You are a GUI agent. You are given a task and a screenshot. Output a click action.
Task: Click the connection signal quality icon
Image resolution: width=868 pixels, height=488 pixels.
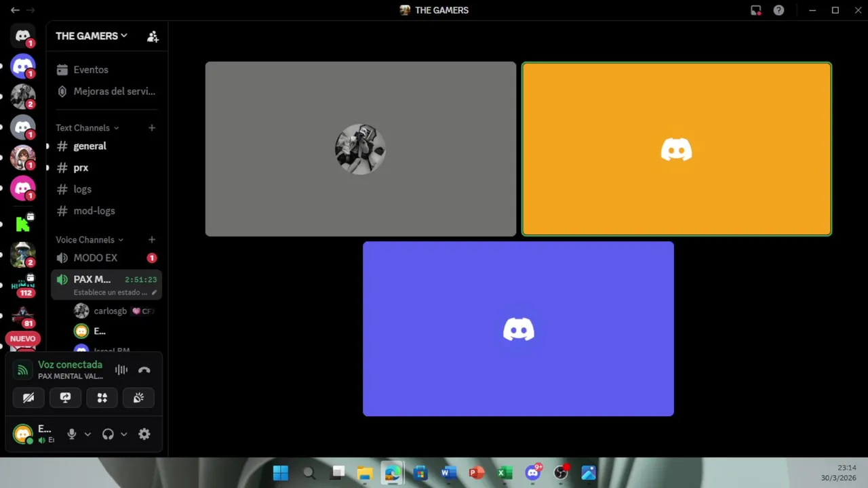(22, 370)
